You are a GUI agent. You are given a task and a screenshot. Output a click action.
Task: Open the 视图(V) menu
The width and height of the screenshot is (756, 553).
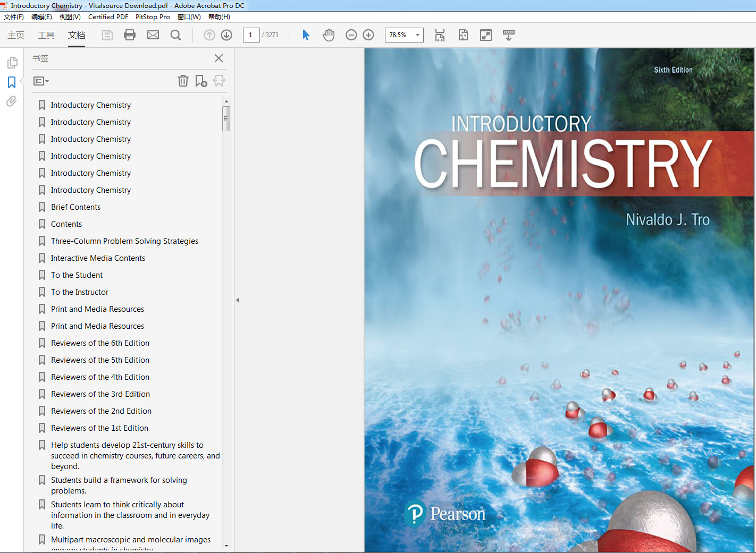point(70,17)
